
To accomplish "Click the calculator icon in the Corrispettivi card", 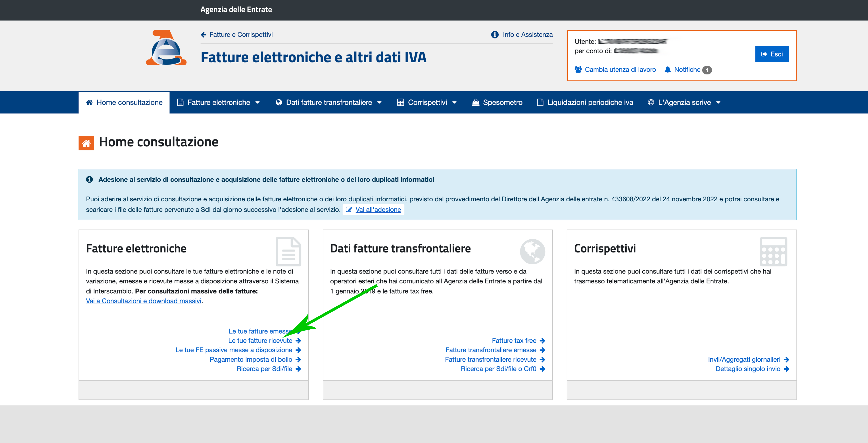I will (x=773, y=252).
